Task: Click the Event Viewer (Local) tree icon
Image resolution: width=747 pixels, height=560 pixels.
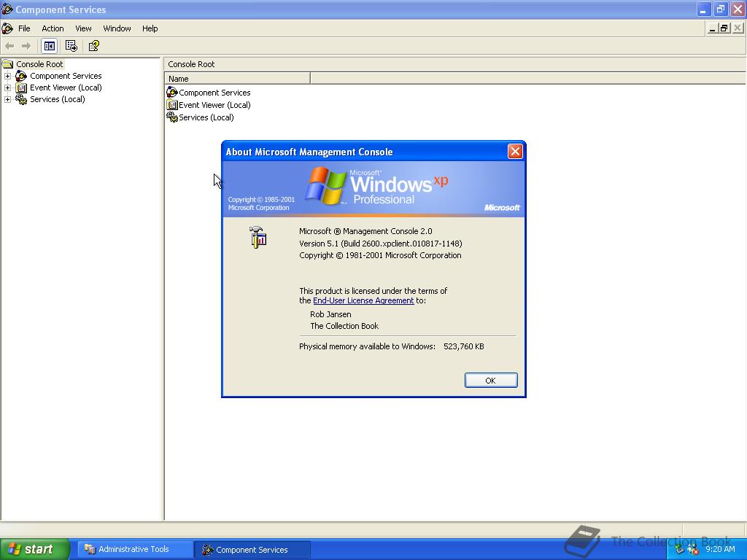Action: click(21, 87)
